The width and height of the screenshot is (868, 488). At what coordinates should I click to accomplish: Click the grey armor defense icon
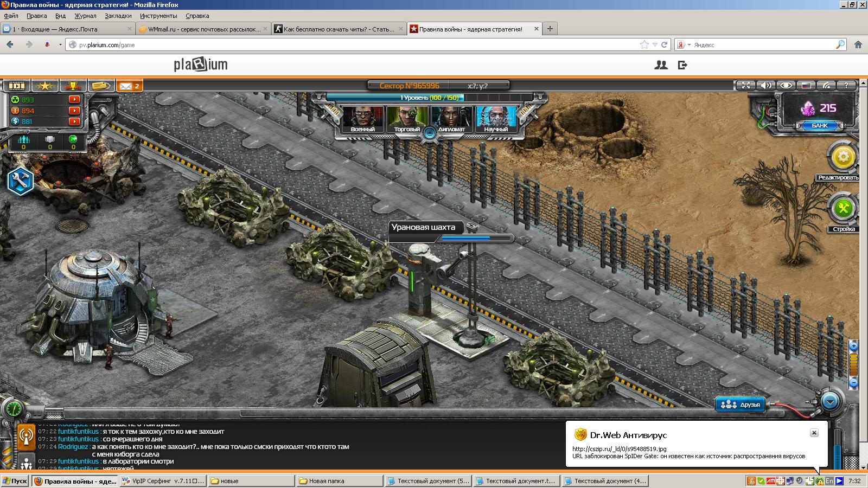(x=50, y=140)
